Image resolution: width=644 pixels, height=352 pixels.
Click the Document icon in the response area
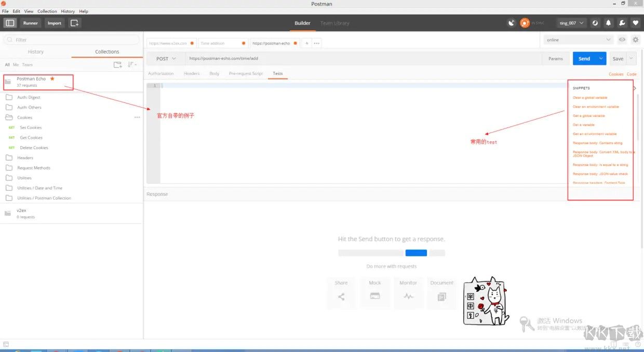pyautogui.click(x=441, y=296)
